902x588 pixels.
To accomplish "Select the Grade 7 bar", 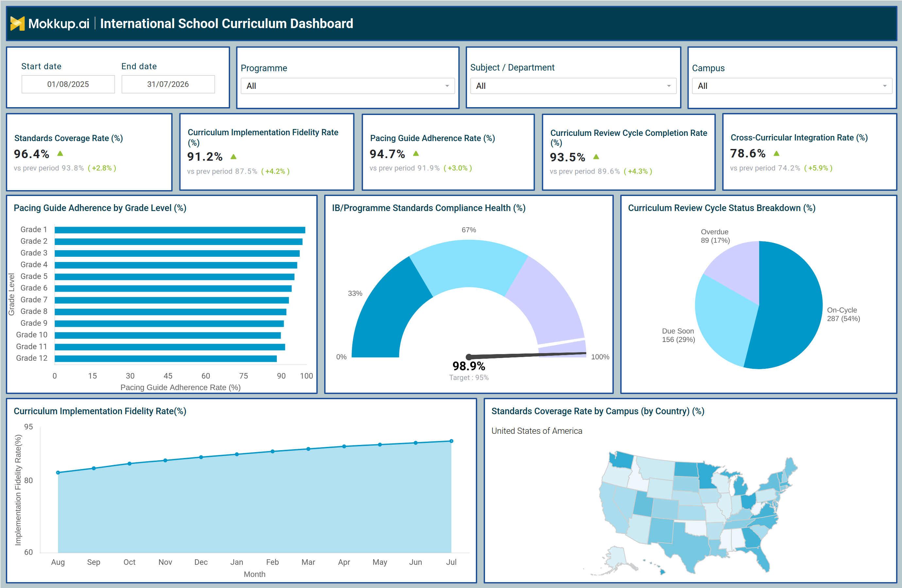I will (x=172, y=301).
